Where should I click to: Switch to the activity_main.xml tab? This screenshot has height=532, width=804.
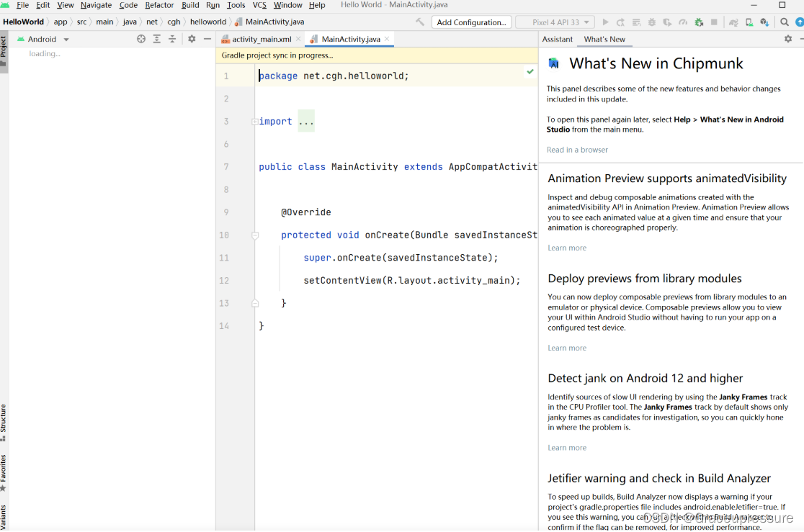262,39
